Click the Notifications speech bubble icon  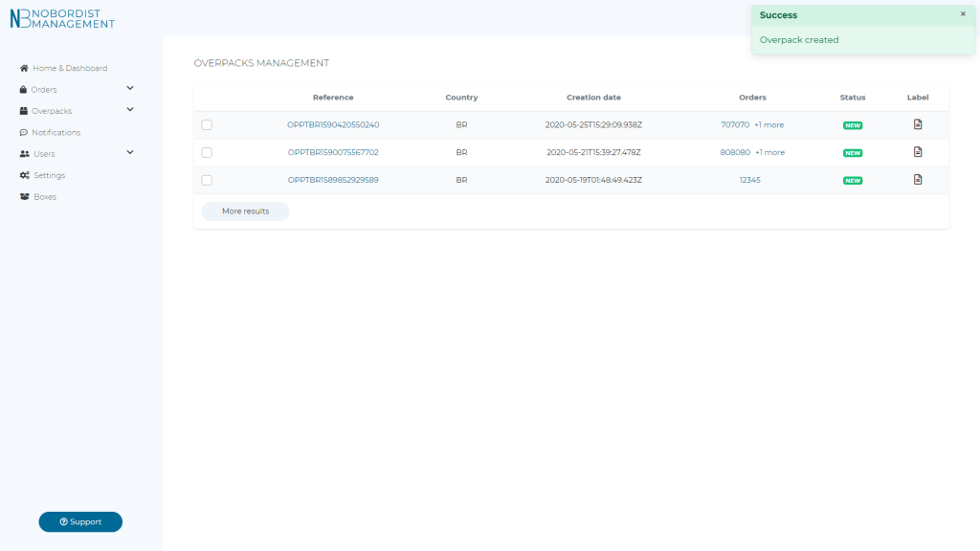tap(24, 133)
